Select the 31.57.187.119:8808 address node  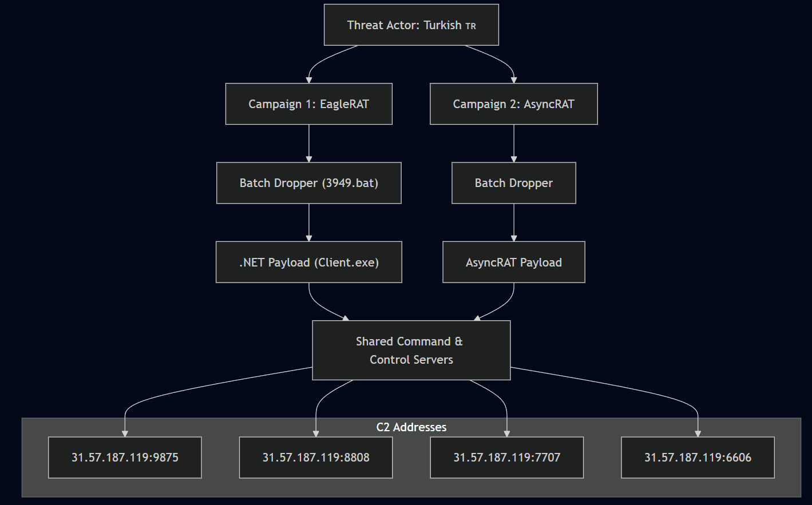coord(316,458)
